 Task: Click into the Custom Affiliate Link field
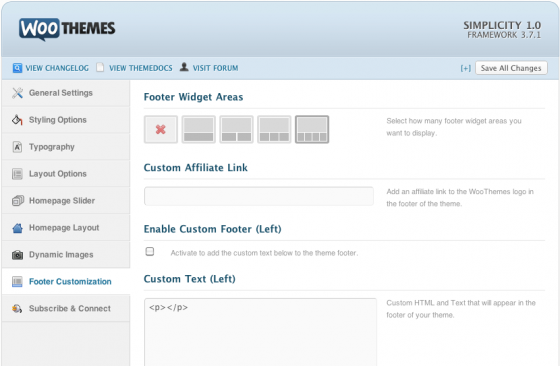259,196
